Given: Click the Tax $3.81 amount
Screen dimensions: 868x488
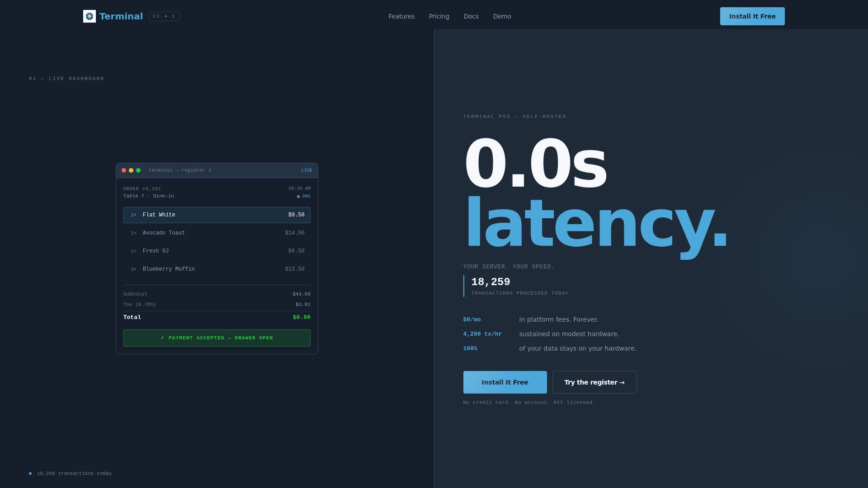Looking at the screenshot, I should click(303, 305).
